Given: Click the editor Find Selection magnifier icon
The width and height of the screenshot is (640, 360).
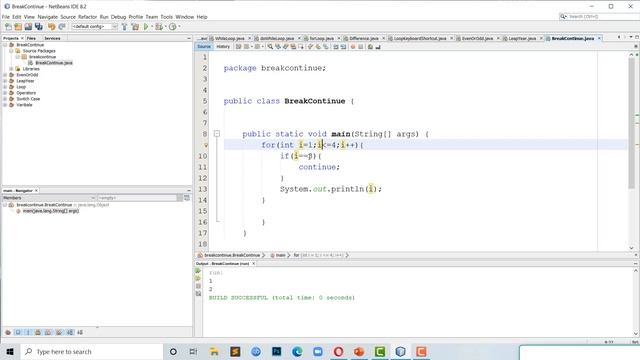Looking at the screenshot, I should [x=270, y=47].
